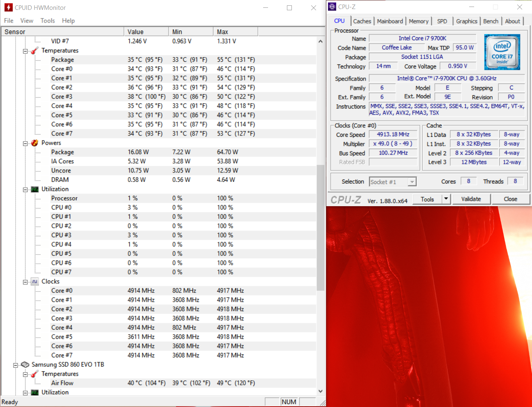The height and width of the screenshot is (407, 532).
Task: Open the File menu in HWMonitor
Action: click(9, 21)
